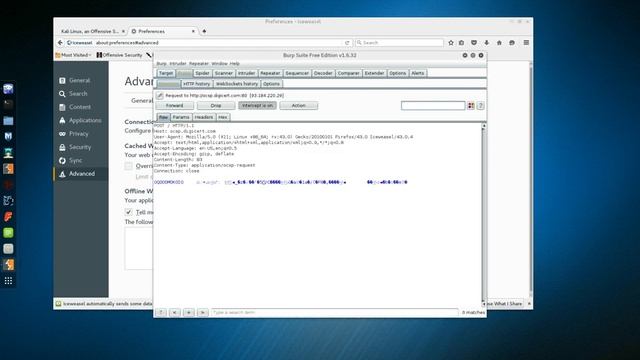Switch to the HTTP history sub-tab
The width and height of the screenshot is (640, 360).
pos(196,84)
